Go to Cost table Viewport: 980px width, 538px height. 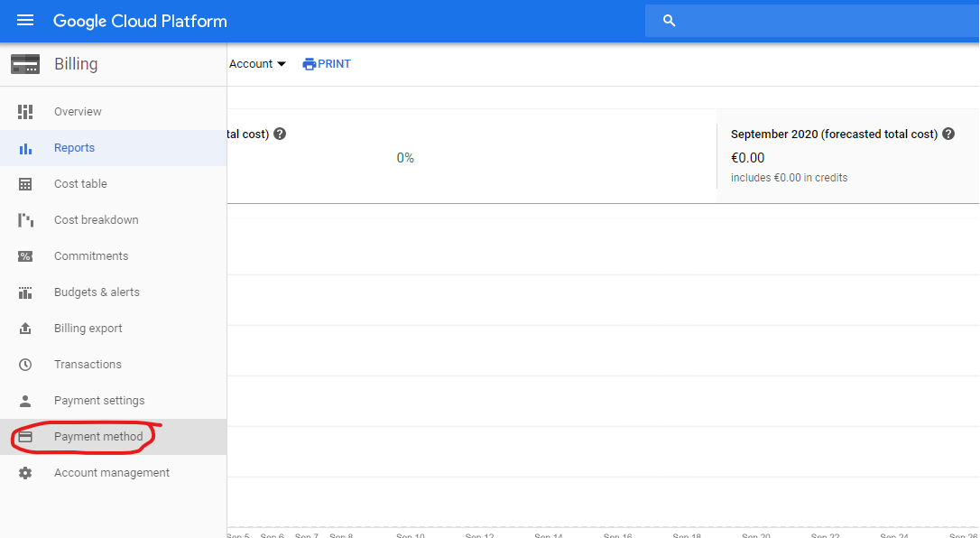[x=113, y=184]
